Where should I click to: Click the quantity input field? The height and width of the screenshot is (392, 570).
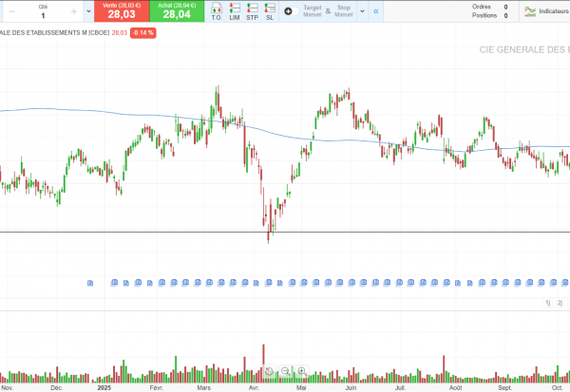point(43,16)
